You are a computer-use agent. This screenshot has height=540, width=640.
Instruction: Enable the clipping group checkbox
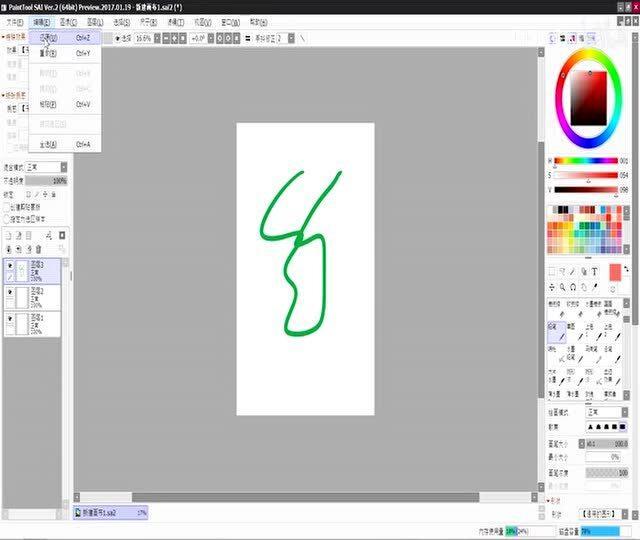click(x=6, y=206)
